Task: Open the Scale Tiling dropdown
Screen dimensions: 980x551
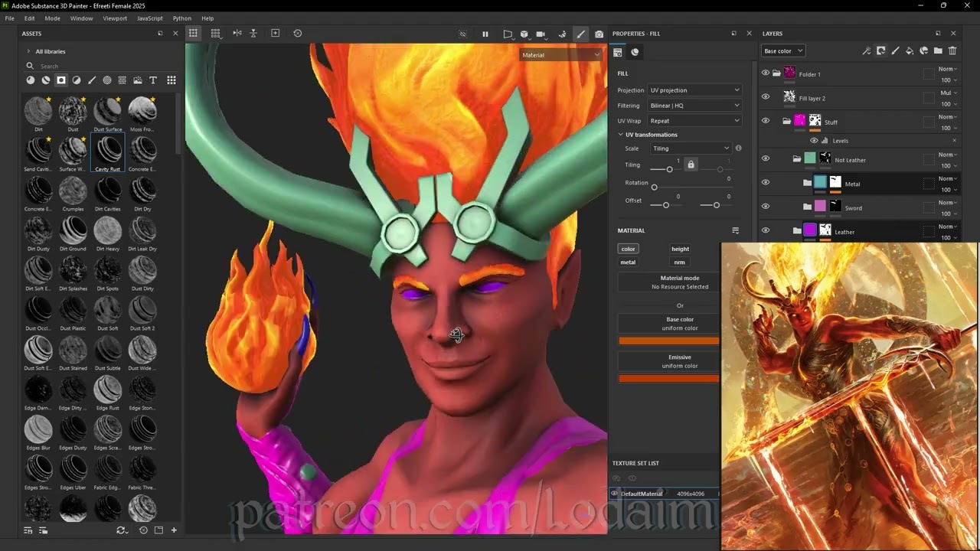Action: point(691,148)
